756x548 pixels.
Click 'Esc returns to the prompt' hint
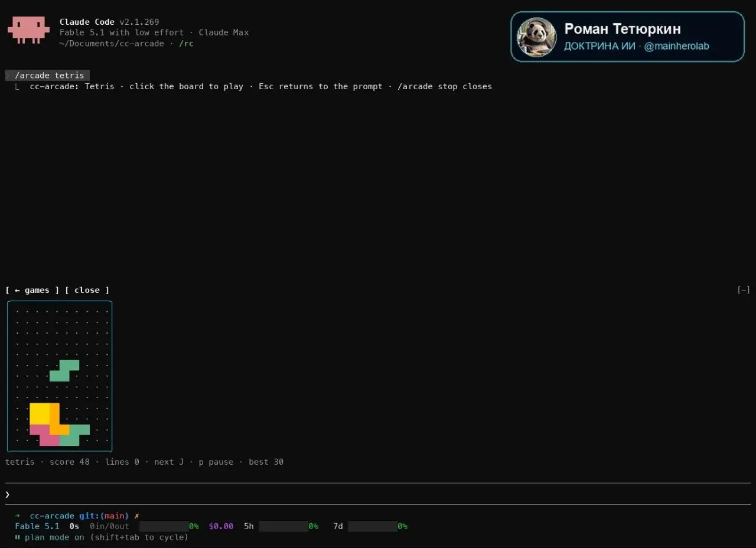pyautogui.click(x=321, y=86)
